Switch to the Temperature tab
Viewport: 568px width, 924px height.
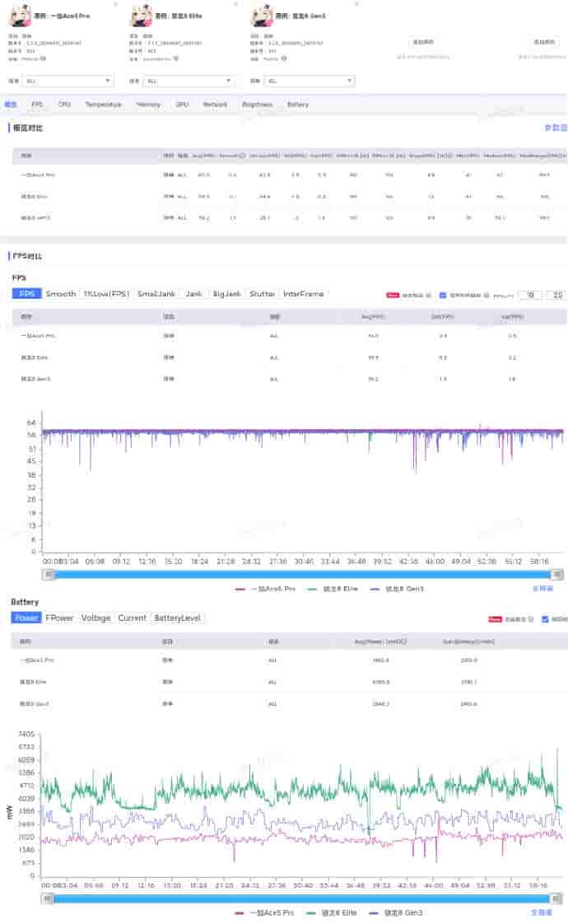pyautogui.click(x=103, y=105)
